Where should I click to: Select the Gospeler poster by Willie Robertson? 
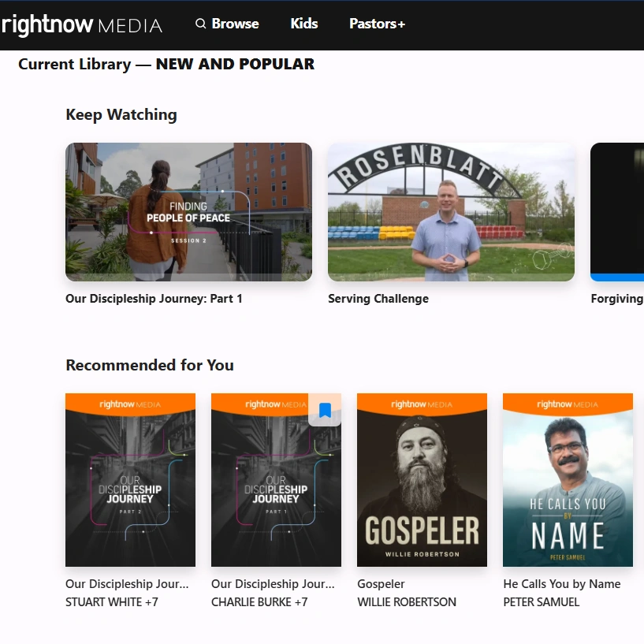[422, 480]
